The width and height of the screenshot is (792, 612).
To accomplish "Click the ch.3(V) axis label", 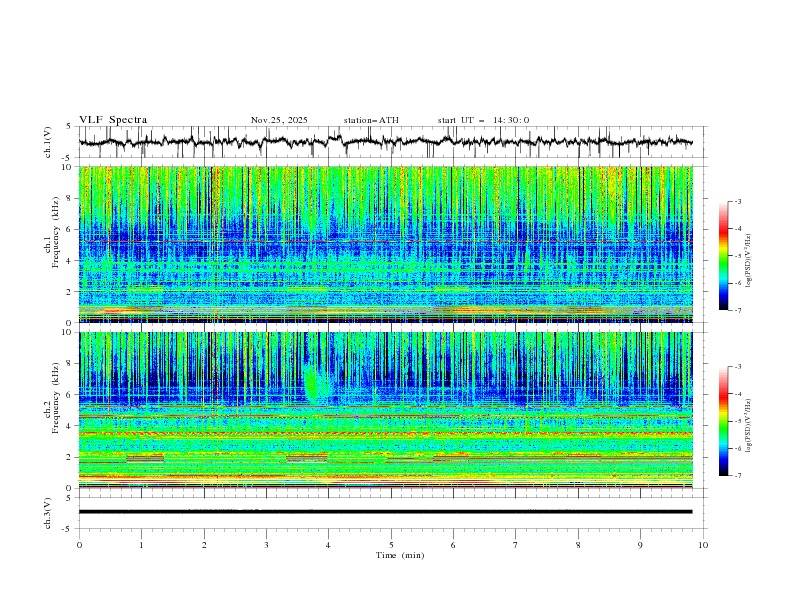I will 49,511.
